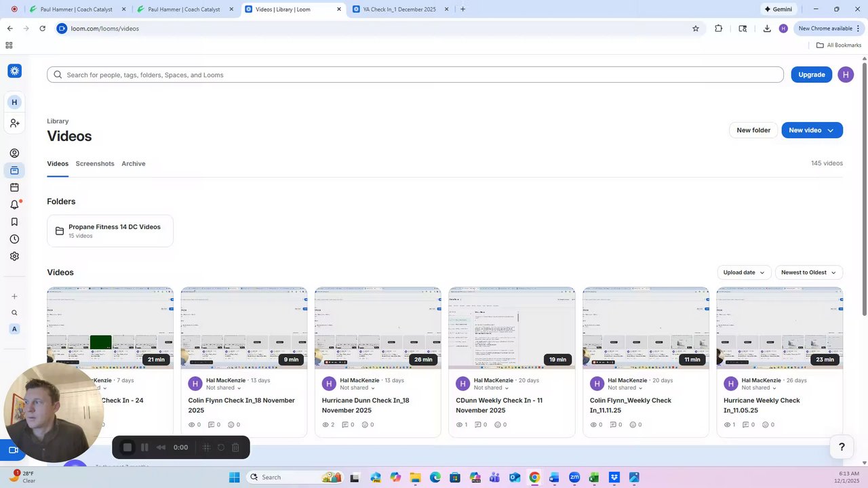This screenshot has height=488, width=868.
Task: Open a new browser tab
Action: pyautogui.click(x=462, y=9)
